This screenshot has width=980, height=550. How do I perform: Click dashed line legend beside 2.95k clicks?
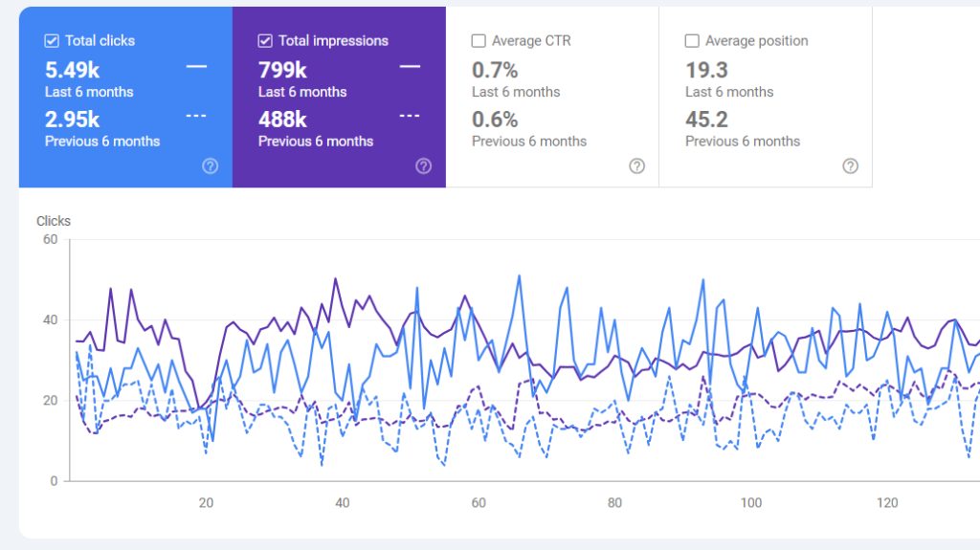coord(196,116)
